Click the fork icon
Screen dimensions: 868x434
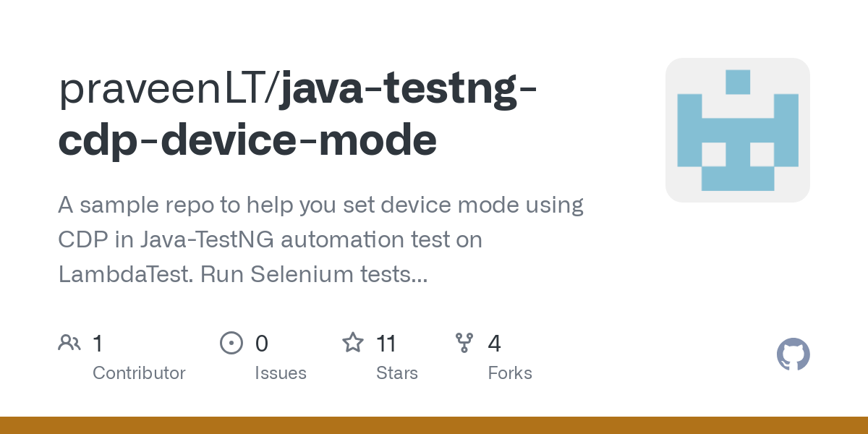point(464,343)
